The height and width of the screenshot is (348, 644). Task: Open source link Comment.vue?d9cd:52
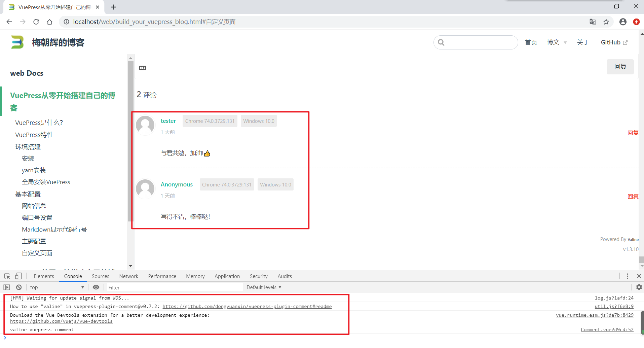point(607,330)
